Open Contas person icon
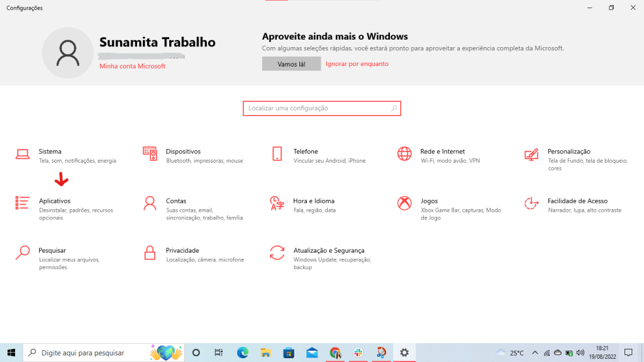644x362 pixels. click(x=150, y=203)
